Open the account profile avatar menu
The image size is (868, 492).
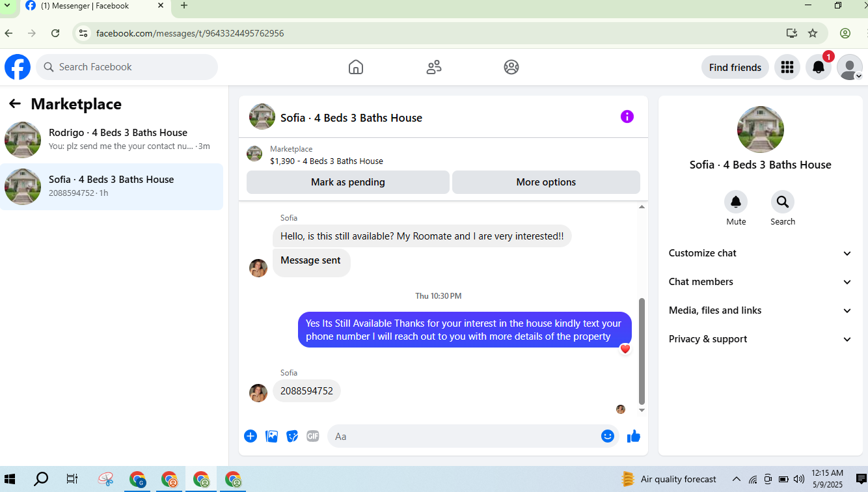click(x=850, y=67)
